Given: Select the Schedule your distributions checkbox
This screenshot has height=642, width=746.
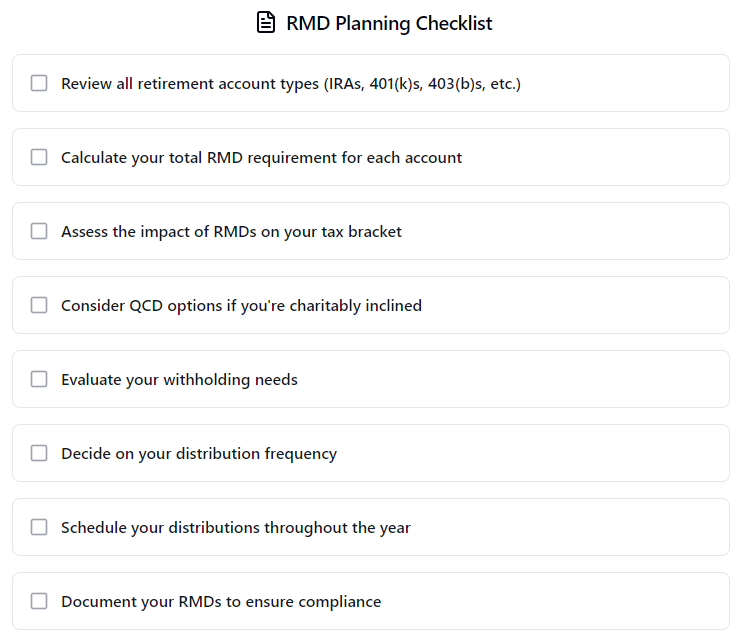Looking at the screenshot, I should (39, 527).
